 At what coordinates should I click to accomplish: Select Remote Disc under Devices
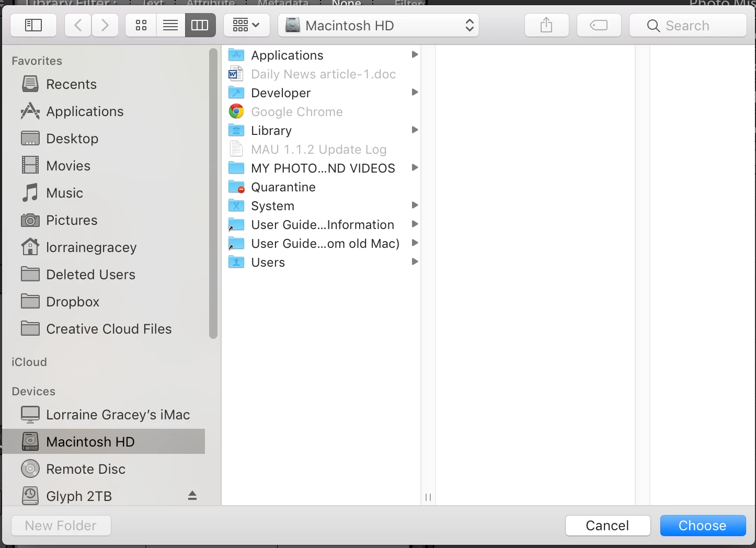pyautogui.click(x=104, y=469)
